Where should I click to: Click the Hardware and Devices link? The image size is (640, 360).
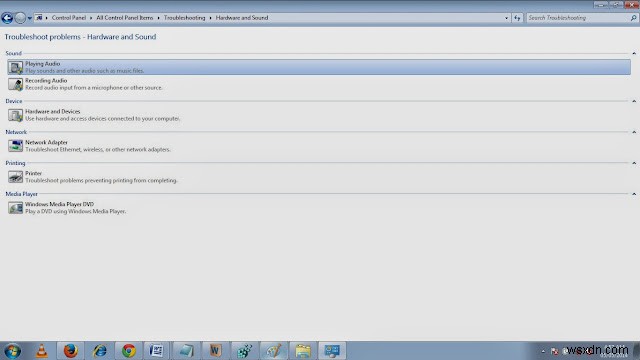coord(53,111)
